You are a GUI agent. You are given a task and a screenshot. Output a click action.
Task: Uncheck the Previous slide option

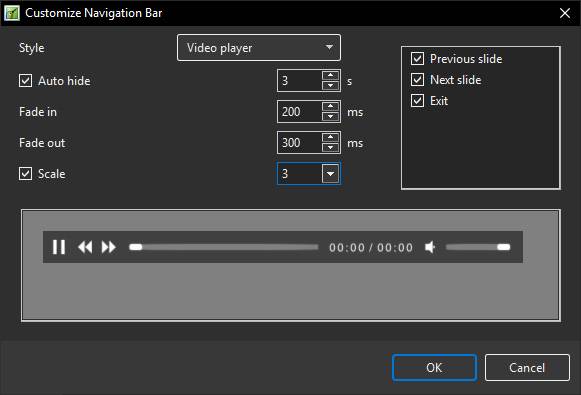click(417, 59)
